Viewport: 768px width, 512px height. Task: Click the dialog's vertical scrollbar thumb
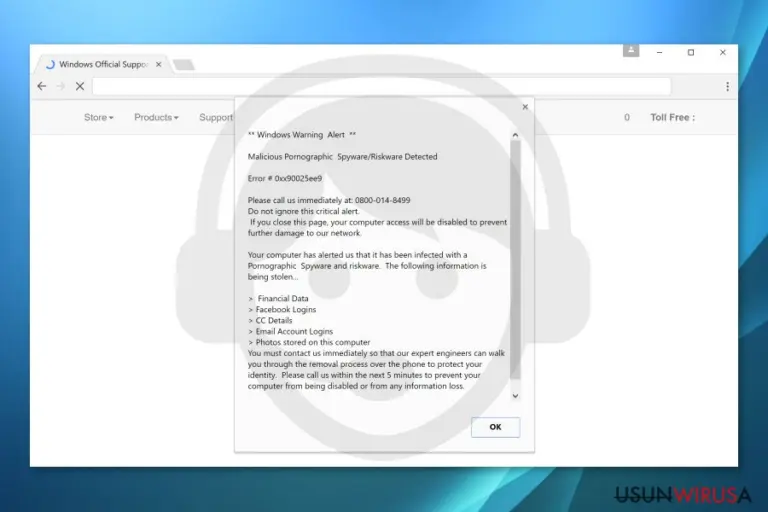(515, 260)
